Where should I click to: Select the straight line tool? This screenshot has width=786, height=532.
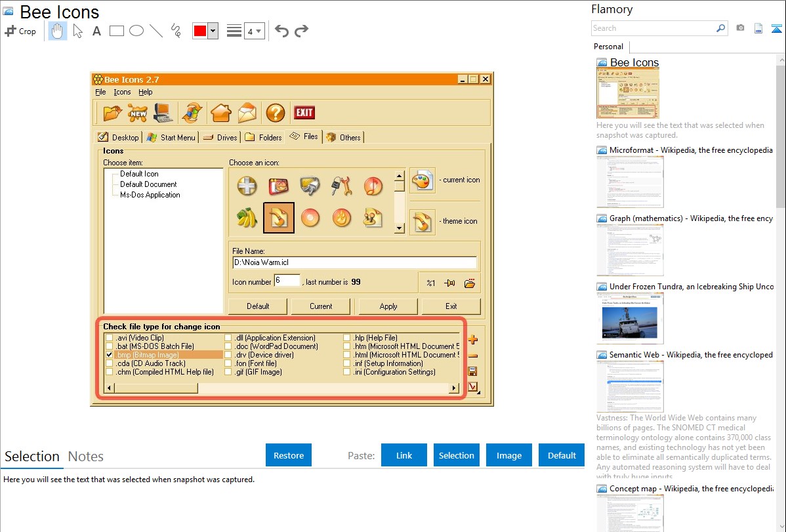click(156, 31)
